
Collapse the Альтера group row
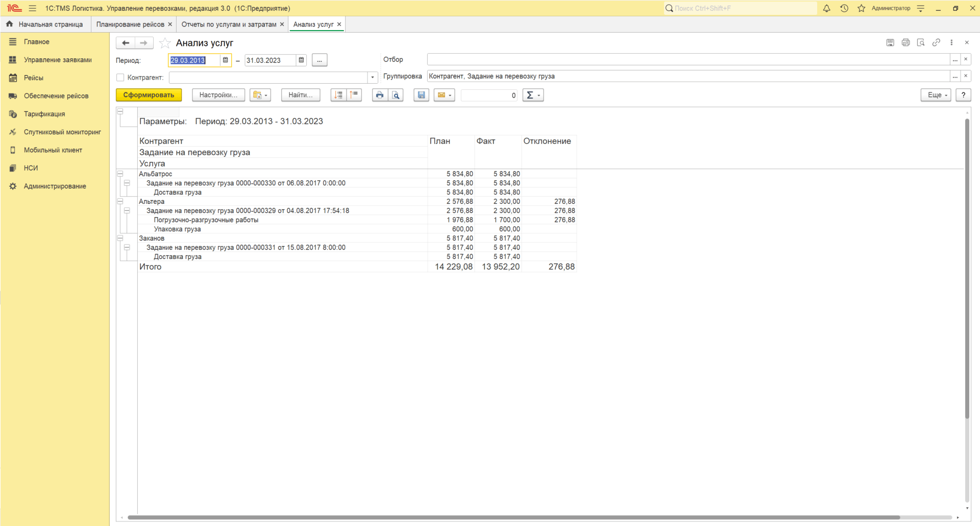[120, 201]
